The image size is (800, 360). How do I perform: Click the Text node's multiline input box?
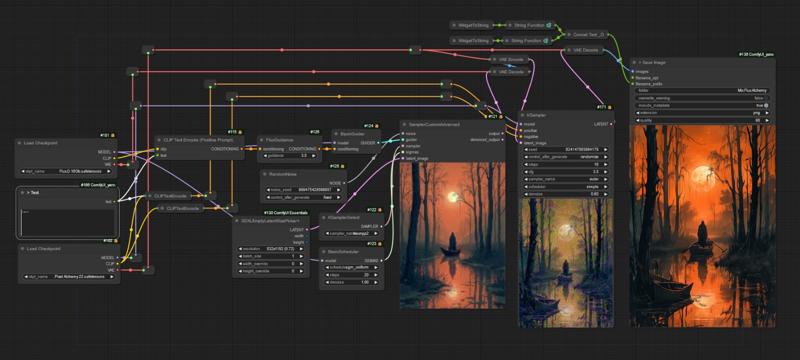pyautogui.click(x=69, y=222)
